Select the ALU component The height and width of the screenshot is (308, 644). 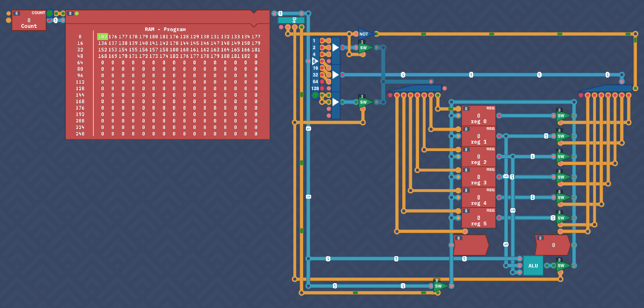533,265
